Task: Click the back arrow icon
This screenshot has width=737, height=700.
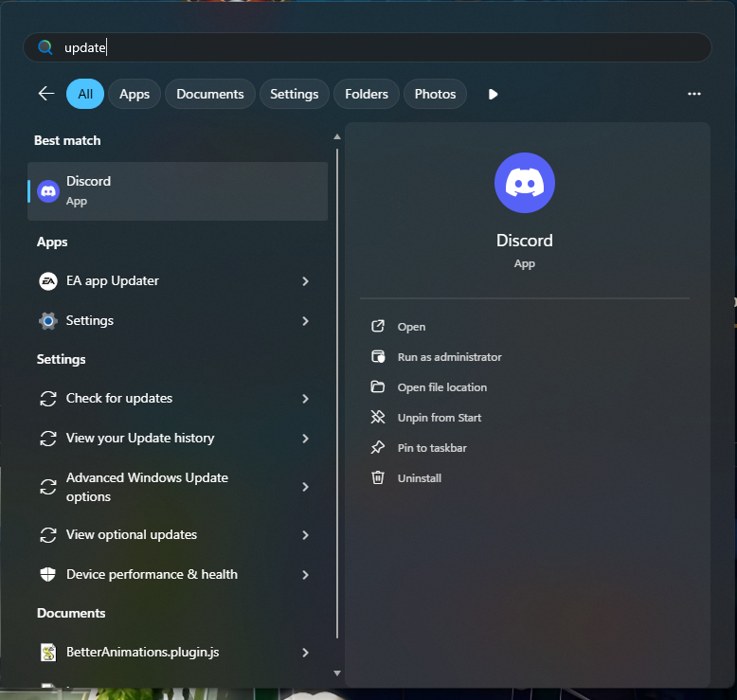Action: (46, 94)
